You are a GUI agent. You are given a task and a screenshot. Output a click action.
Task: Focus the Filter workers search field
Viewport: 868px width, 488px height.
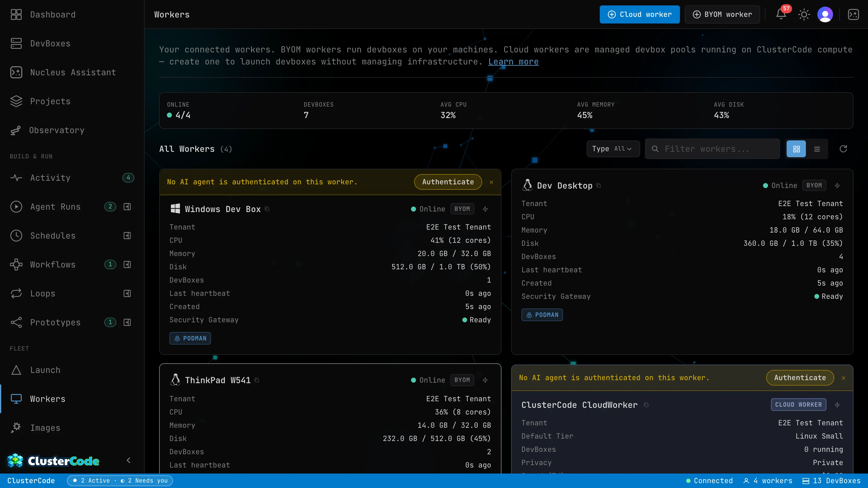click(712, 149)
